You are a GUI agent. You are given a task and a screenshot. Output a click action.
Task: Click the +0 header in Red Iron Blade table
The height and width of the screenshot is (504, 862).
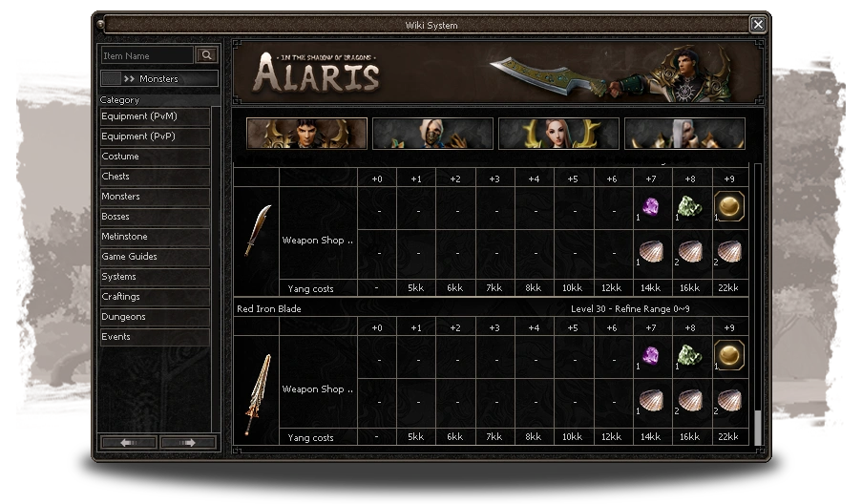pos(376,327)
